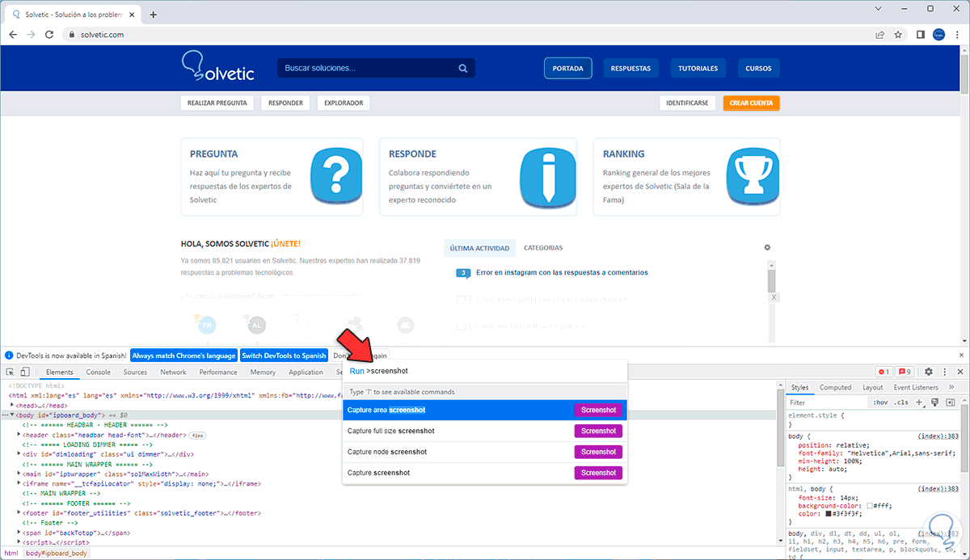Open the CATEGORIAS tab
Viewport: 970px width, 560px height.
point(543,248)
